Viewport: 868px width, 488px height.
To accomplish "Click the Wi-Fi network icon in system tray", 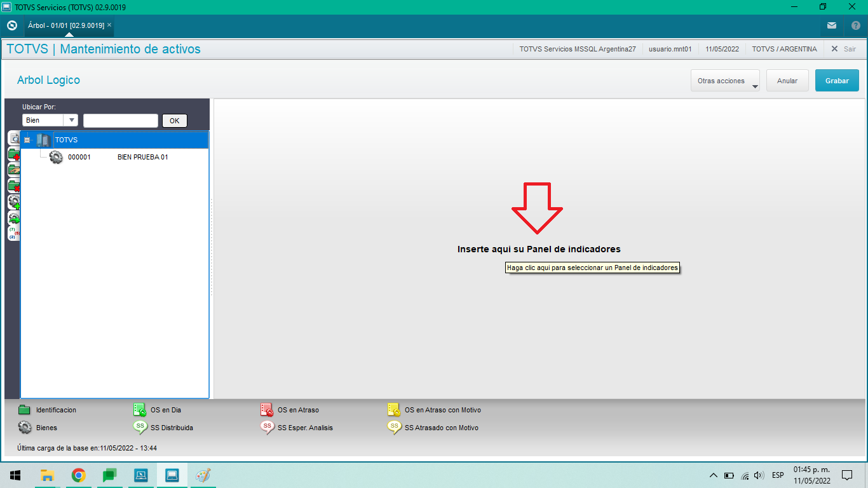I will (x=744, y=475).
